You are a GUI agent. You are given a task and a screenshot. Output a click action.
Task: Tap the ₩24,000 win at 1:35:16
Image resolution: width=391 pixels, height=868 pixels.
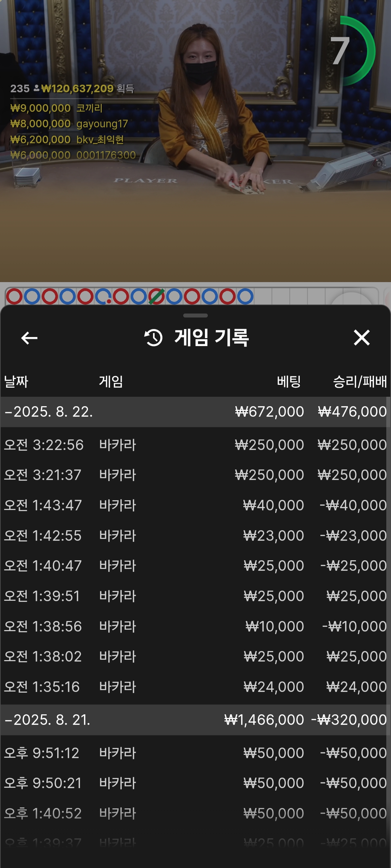357,687
